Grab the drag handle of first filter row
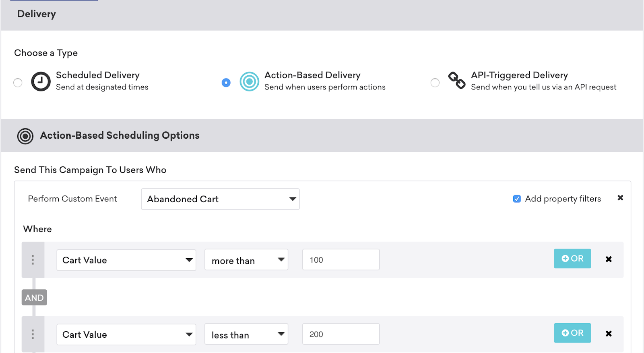The height and width of the screenshot is (353, 644). pyautogui.click(x=33, y=260)
